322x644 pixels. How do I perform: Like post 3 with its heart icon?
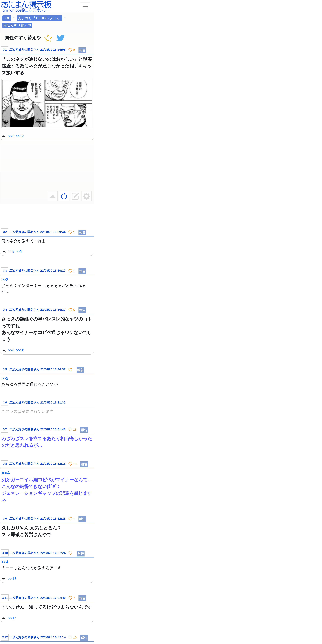point(70,271)
